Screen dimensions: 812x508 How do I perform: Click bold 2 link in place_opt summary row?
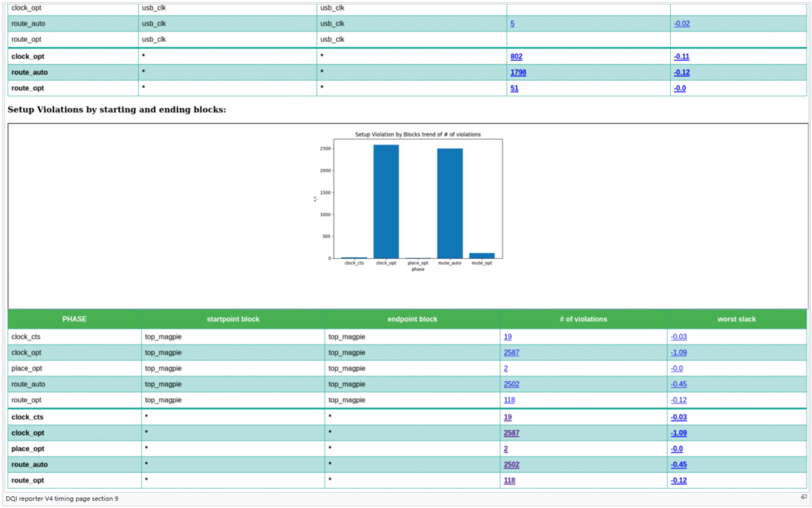coord(506,448)
